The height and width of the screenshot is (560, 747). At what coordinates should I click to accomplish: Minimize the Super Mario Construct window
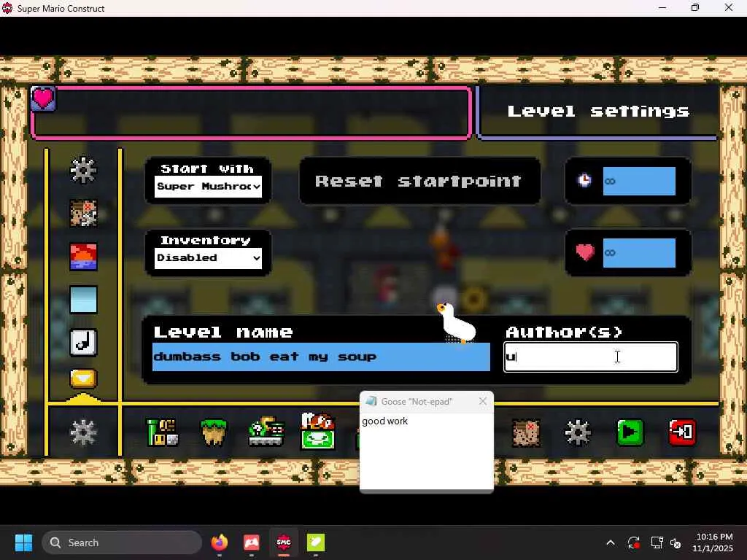point(662,7)
